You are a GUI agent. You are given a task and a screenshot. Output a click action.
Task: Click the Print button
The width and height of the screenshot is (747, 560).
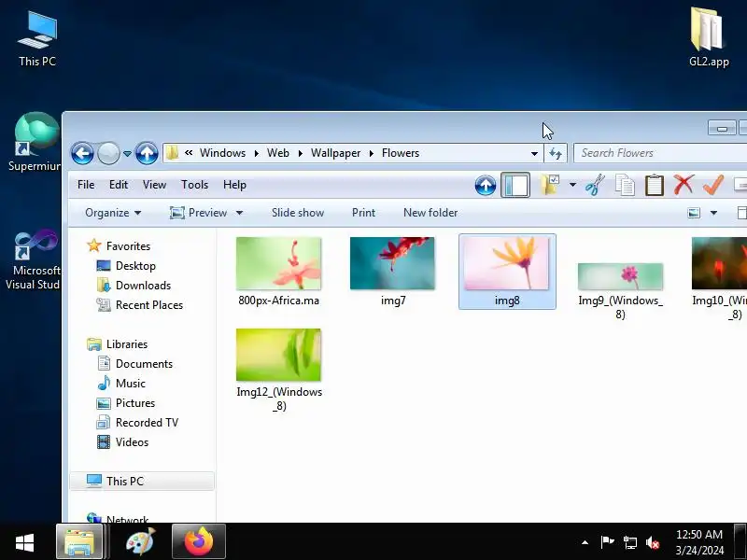[x=363, y=213]
